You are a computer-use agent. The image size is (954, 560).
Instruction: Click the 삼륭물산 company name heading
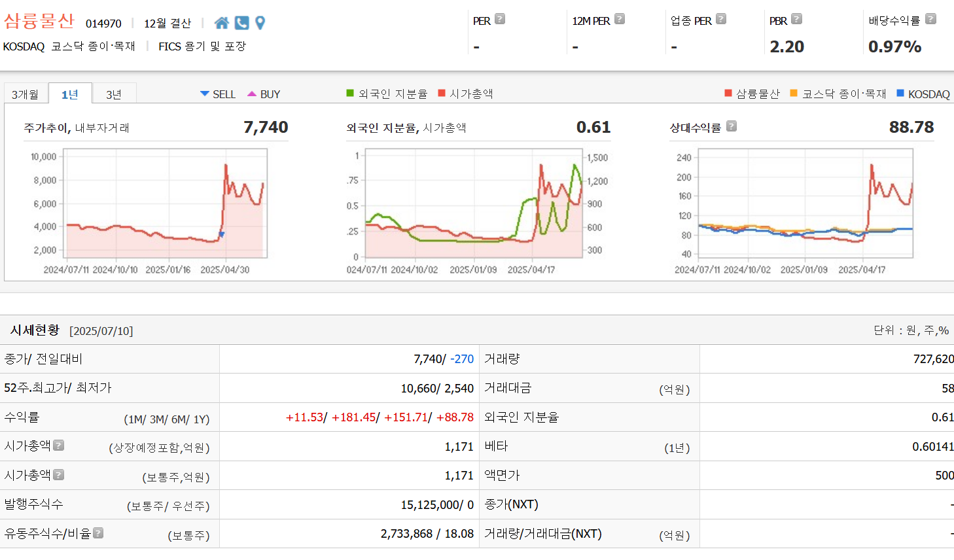click(x=39, y=21)
